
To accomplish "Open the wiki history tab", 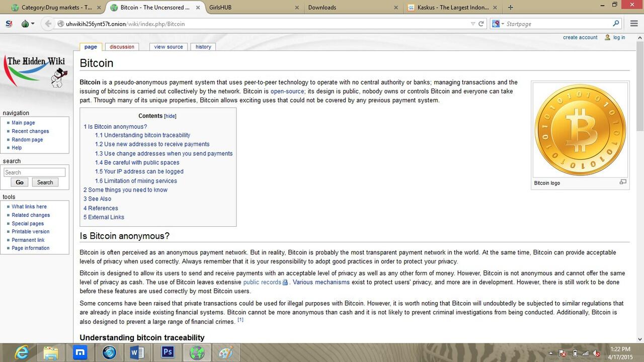I will [x=203, y=47].
